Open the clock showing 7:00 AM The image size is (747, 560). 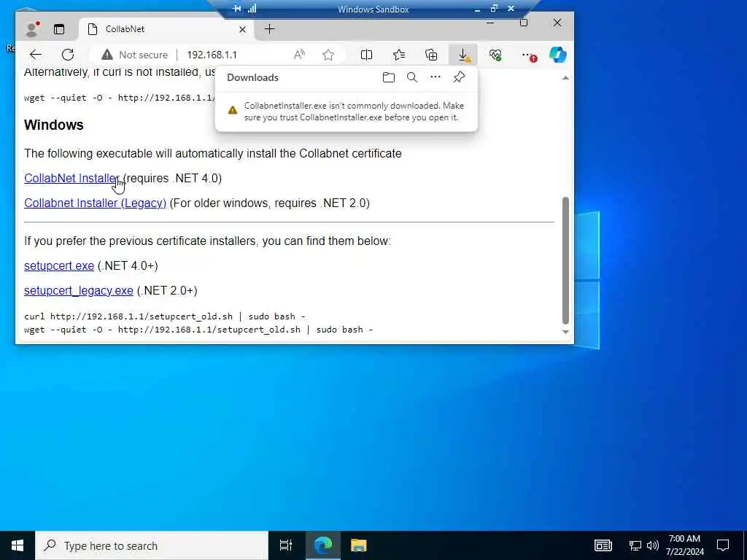tap(684, 545)
